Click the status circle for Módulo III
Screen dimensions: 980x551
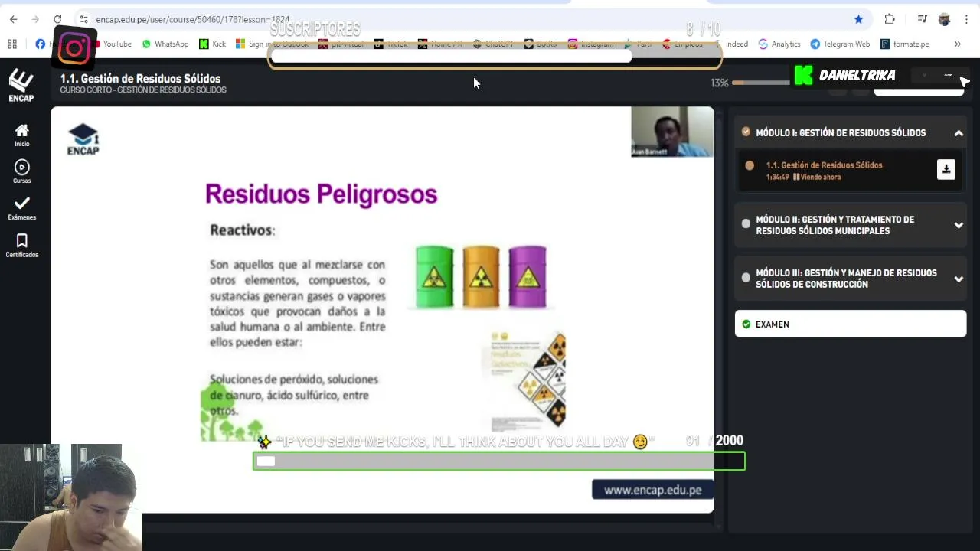click(x=746, y=278)
